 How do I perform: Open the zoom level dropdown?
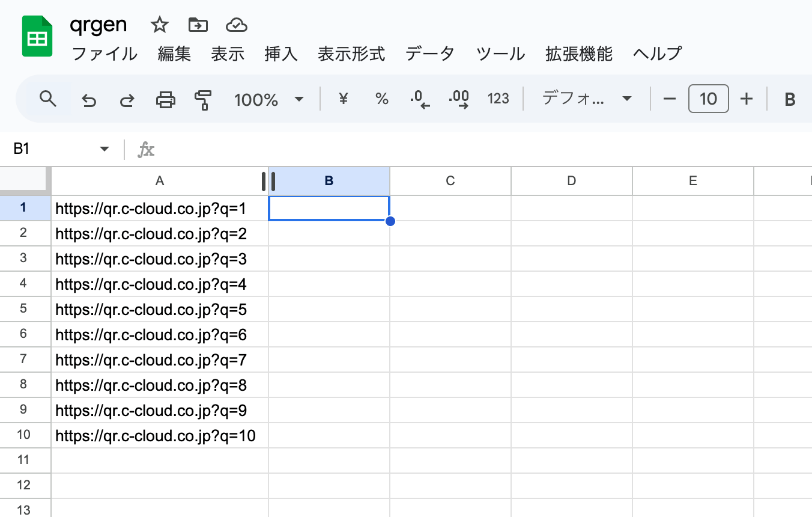click(268, 99)
